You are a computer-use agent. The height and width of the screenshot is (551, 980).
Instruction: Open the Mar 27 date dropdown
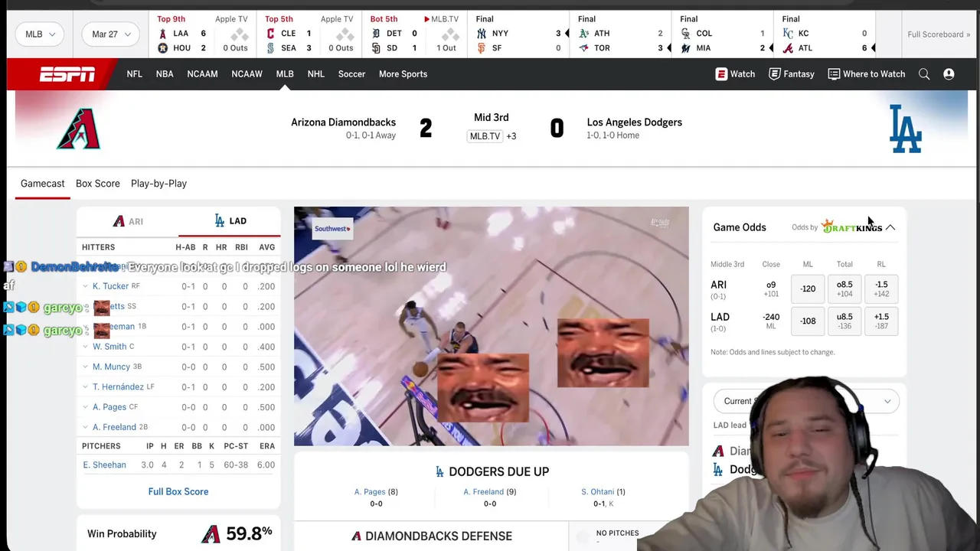point(111,34)
